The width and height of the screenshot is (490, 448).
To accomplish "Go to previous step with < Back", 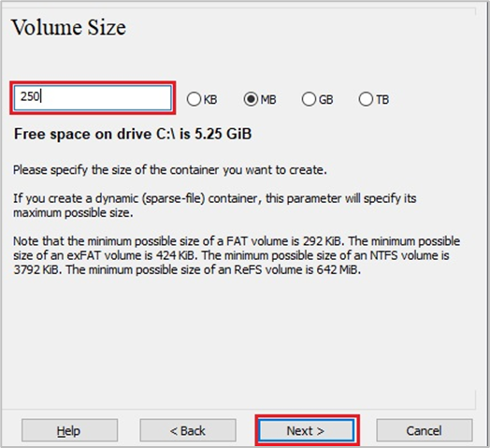I will pyautogui.click(x=188, y=430).
